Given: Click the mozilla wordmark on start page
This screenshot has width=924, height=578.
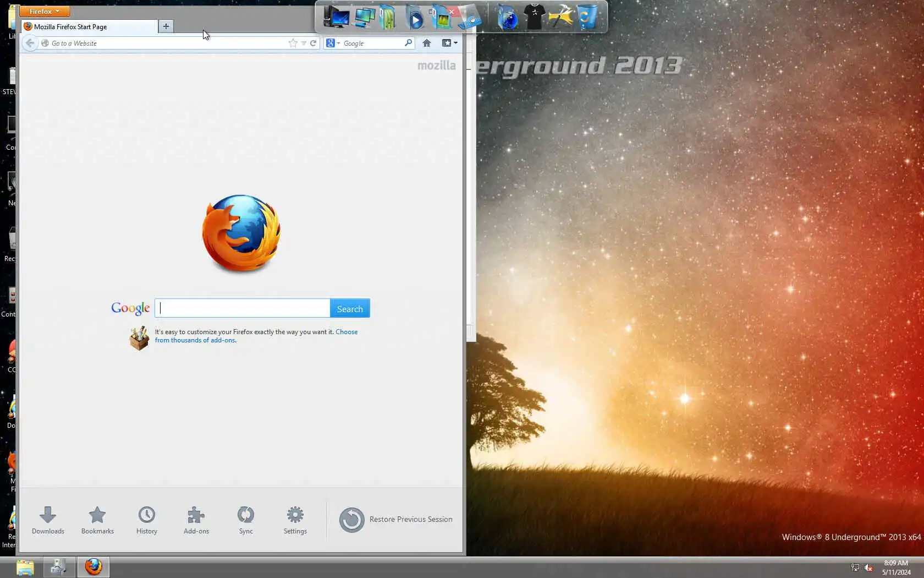Looking at the screenshot, I should click(x=437, y=66).
